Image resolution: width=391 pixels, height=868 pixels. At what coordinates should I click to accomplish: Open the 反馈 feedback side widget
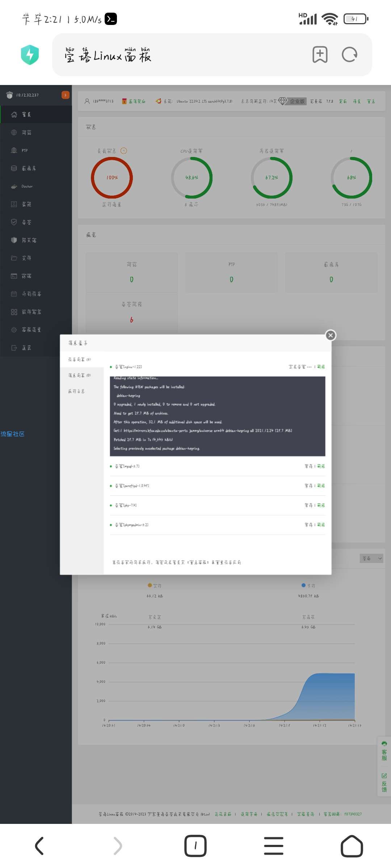pos(384,783)
